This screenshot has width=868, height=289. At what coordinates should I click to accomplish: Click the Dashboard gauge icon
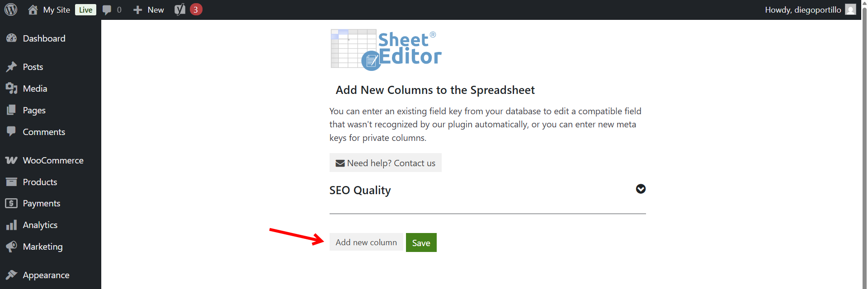11,38
